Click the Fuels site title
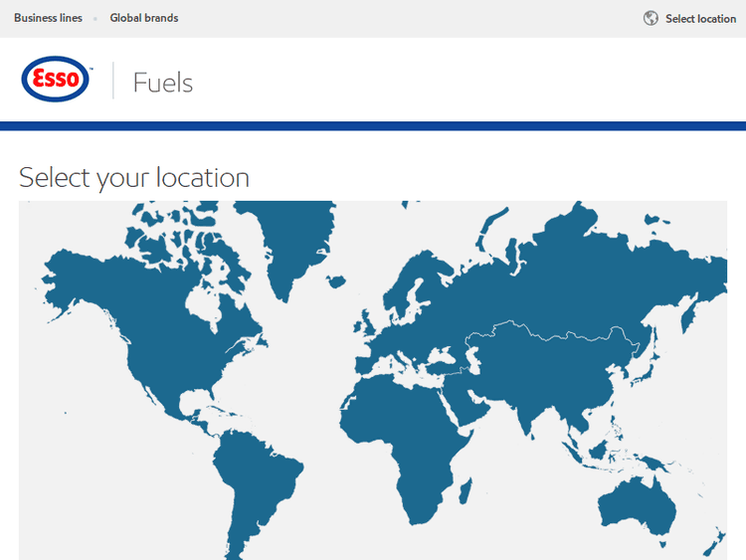Screen dimensions: 746x560 [163, 82]
